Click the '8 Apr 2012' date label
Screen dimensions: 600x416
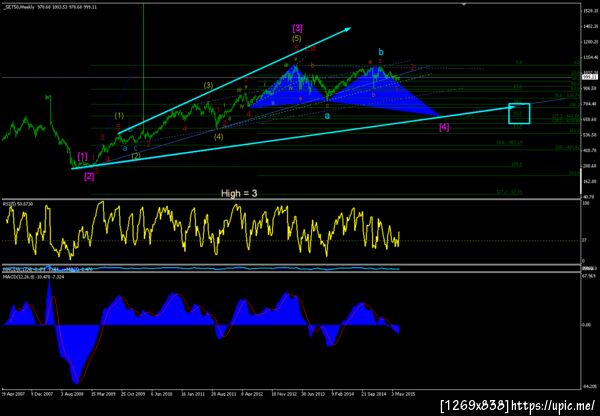(252, 393)
